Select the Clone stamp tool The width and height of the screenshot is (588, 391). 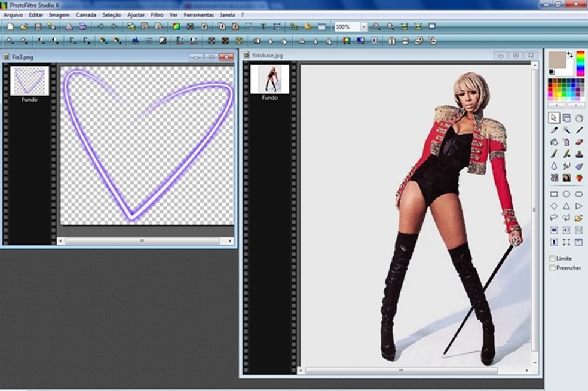[x=579, y=154]
